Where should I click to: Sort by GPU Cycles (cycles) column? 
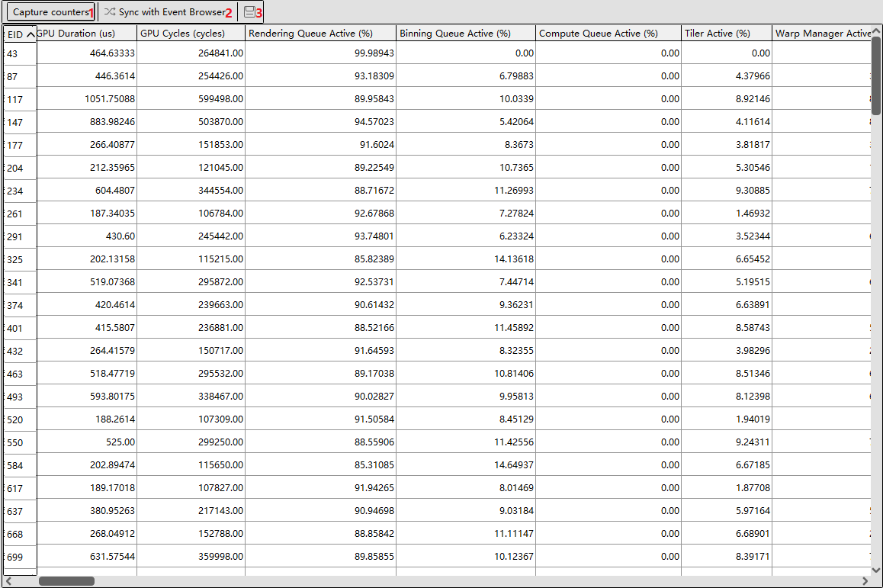[191, 34]
